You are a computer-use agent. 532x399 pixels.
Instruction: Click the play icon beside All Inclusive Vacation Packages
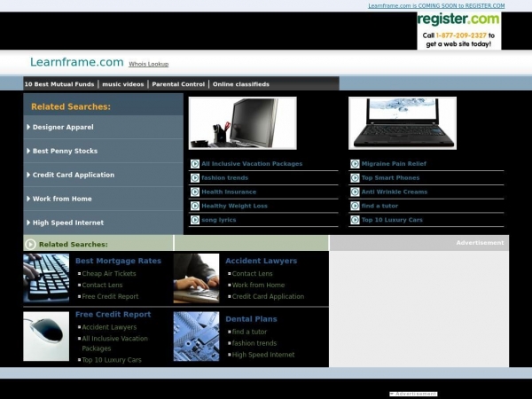[195, 164]
